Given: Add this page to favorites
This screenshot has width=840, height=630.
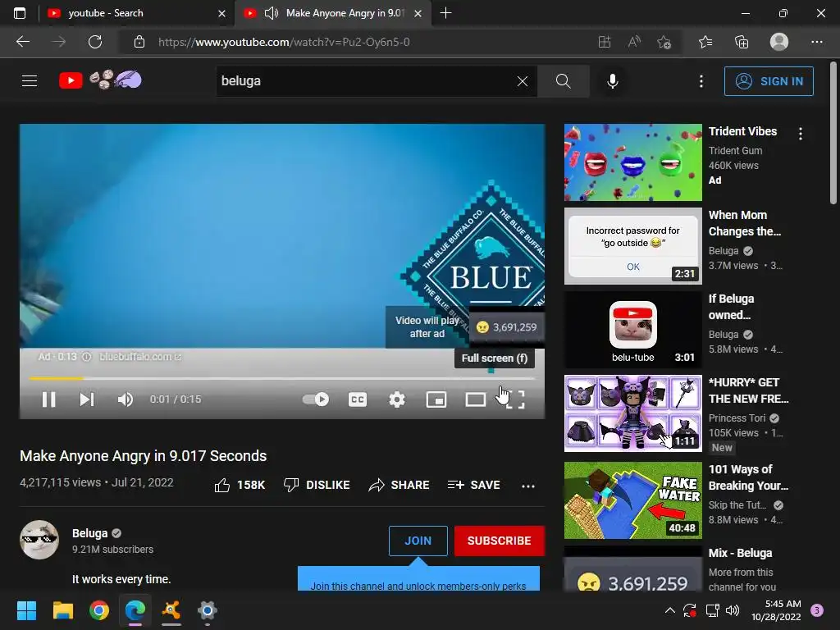Looking at the screenshot, I should (x=664, y=42).
